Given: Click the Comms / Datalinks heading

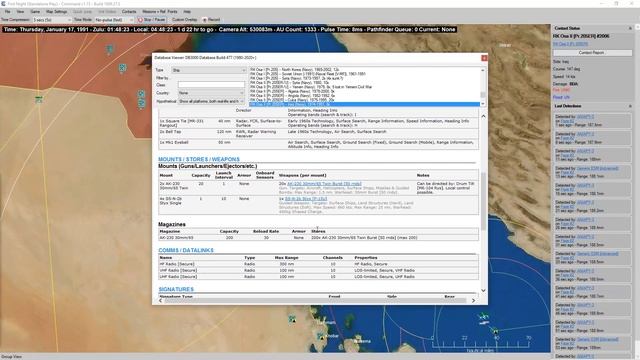Looking at the screenshot, I should pyautogui.click(x=186, y=250).
